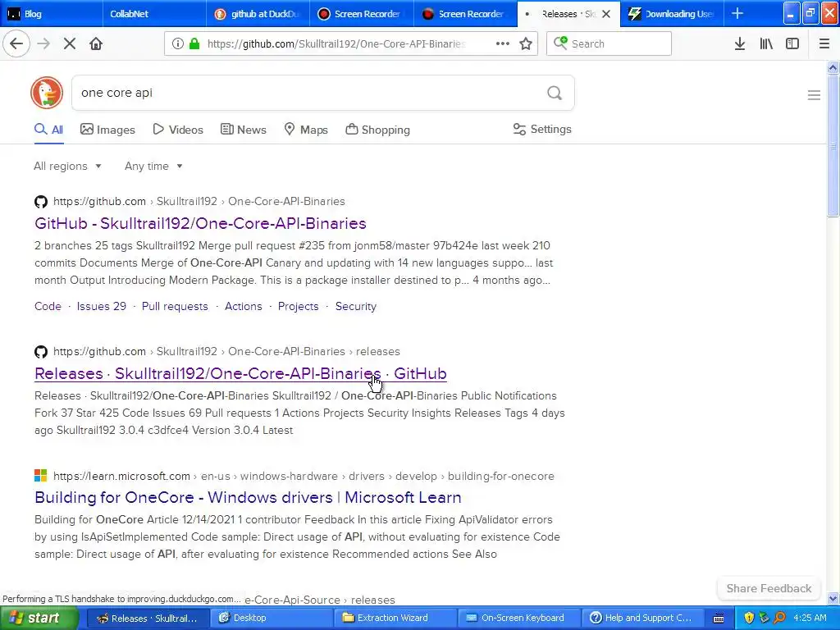Select the Maps search category
The width and height of the screenshot is (840, 630).
pos(306,130)
